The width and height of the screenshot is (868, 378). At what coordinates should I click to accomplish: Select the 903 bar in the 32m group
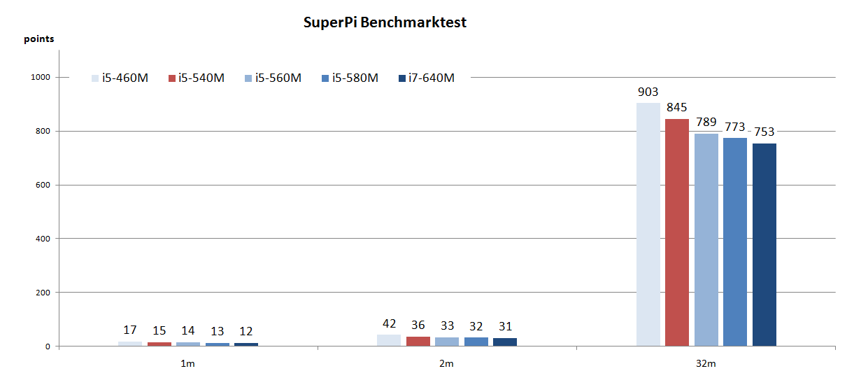[x=648, y=224]
